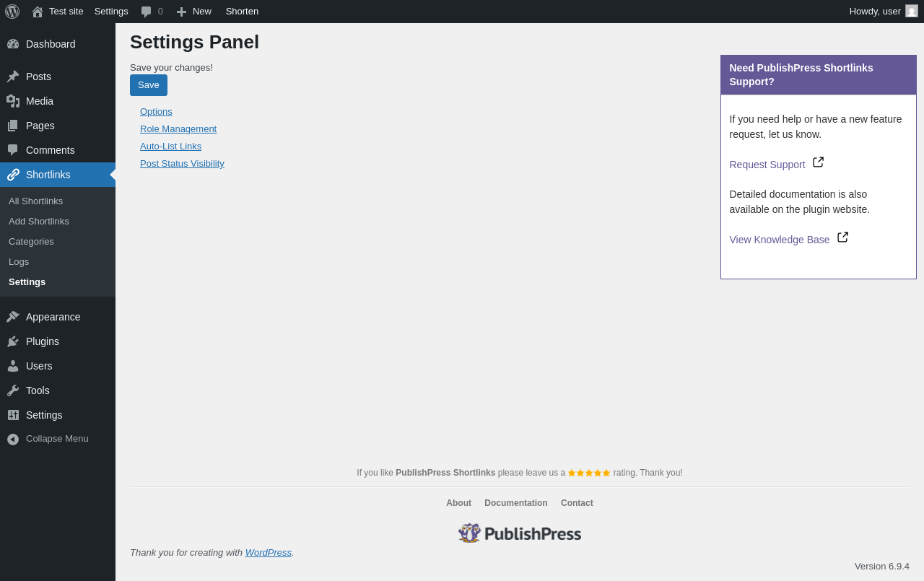
Task: Click the Media icon in sidebar
Action: point(13,101)
